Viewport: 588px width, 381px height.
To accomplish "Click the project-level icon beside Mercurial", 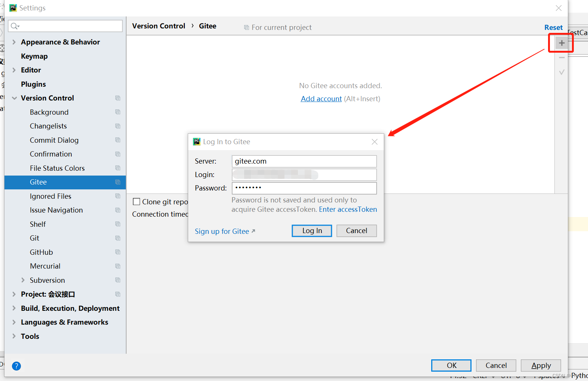I will coord(118,266).
